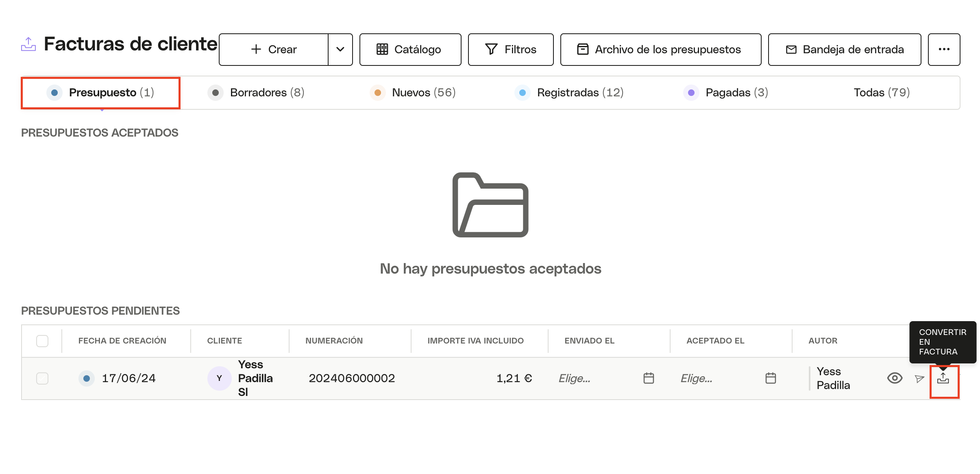The image size is (980, 474).
Task: Click the upload icon beside Facturas de cliente
Action: click(28, 44)
